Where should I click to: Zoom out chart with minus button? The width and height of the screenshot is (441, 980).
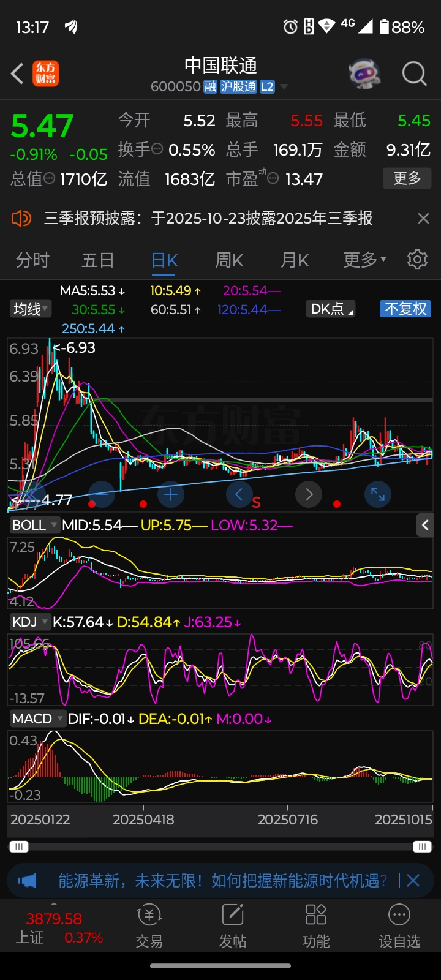102,494
